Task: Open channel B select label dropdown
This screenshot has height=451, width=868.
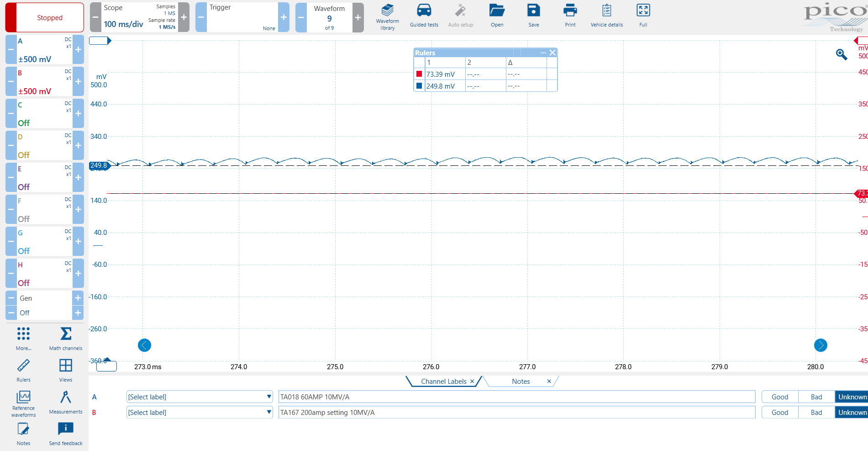Action: 200,412
